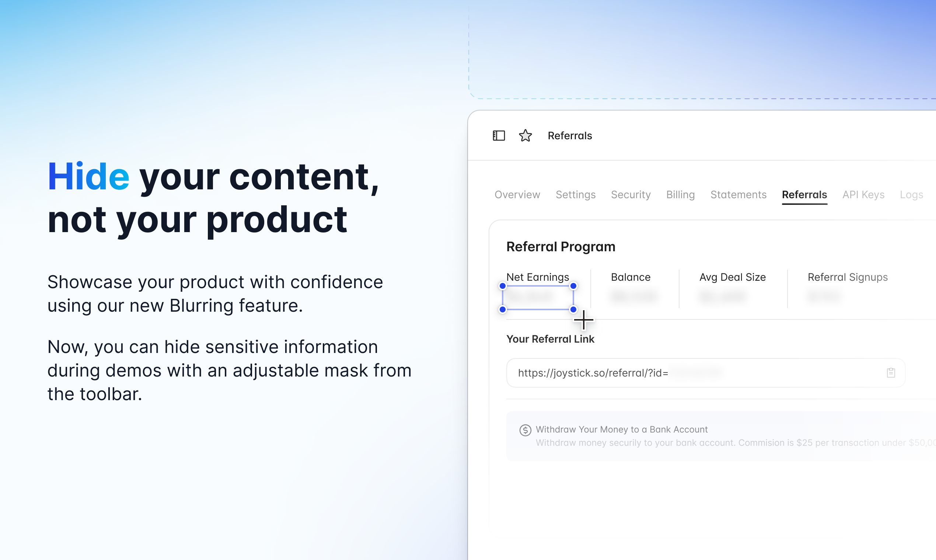Viewport: 936px width, 560px height.
Task: Open the API Keys tab
Action: pyautogui.click(x=863, y=195)
